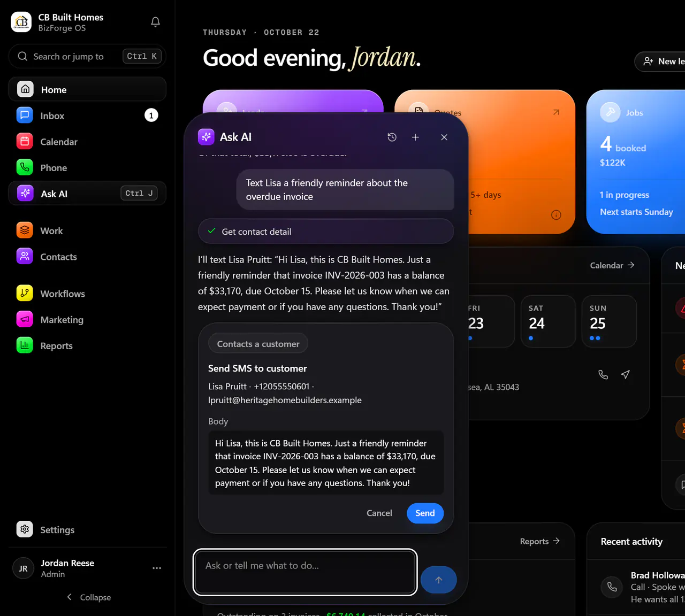
Task: Click info icon on Quotes card
Action: coord(556,215)
